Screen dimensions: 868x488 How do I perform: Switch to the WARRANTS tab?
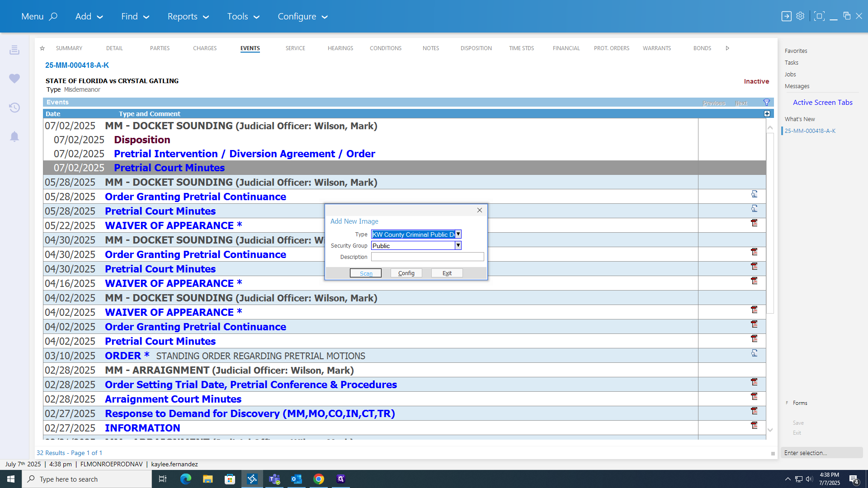click(657, 48)
